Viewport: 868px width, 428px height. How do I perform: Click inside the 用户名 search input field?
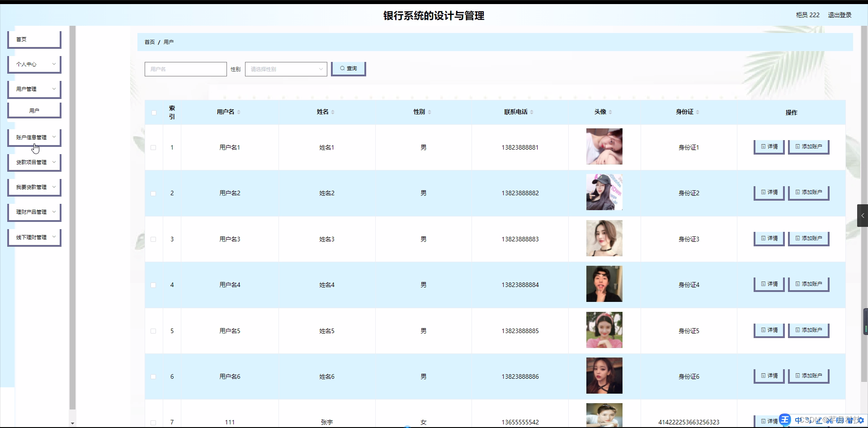point(185,69)
